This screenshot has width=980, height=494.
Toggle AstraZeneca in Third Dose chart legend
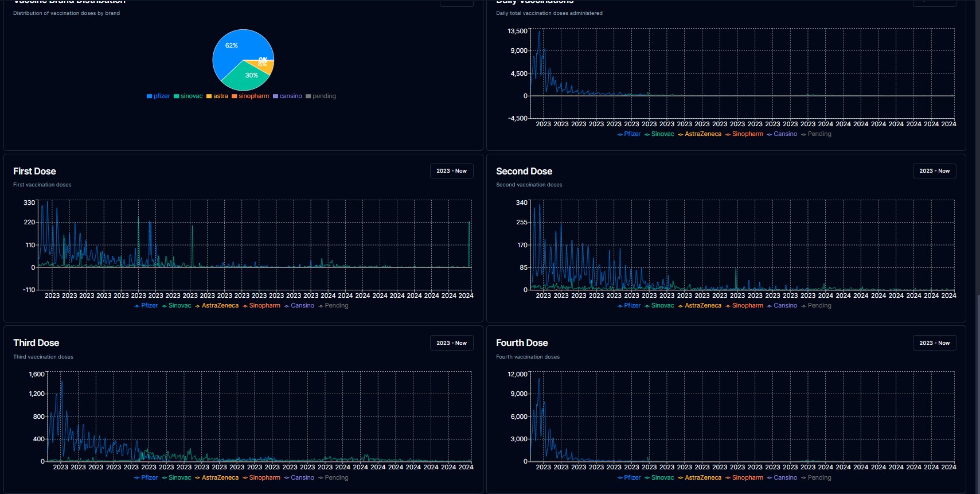coord(217,478)
